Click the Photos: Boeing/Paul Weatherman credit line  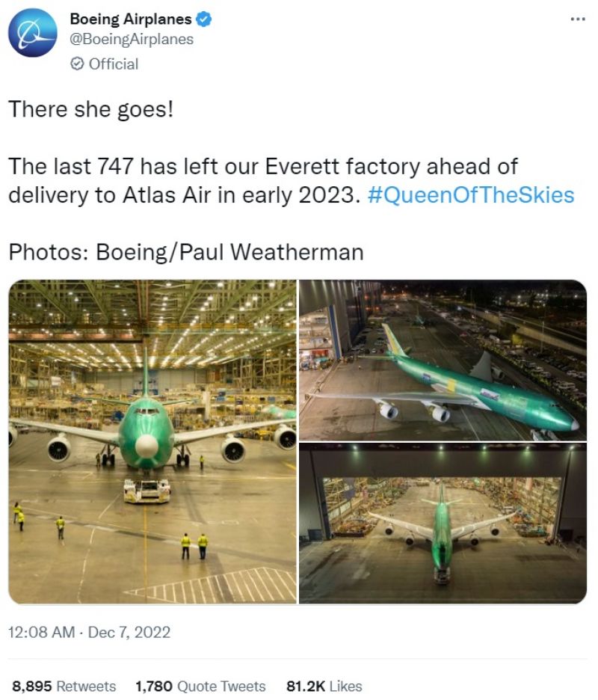click(186, 252)
